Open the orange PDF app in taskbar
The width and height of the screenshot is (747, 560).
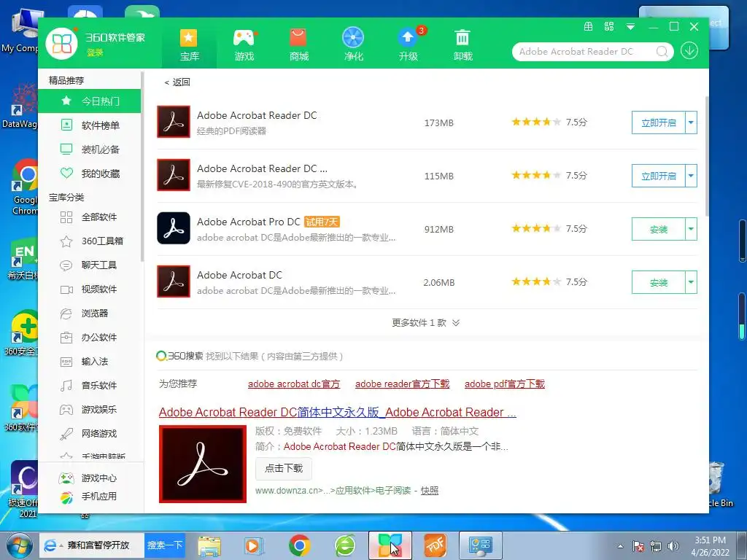(436, 545)
